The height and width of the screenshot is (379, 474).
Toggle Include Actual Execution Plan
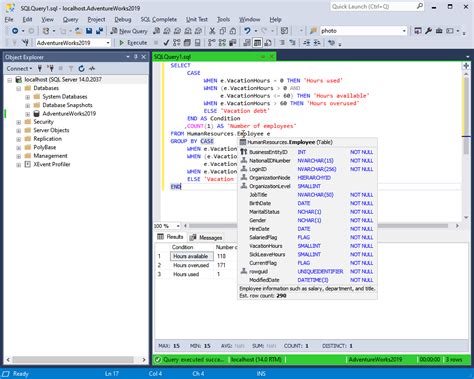(x=212, y=43)
